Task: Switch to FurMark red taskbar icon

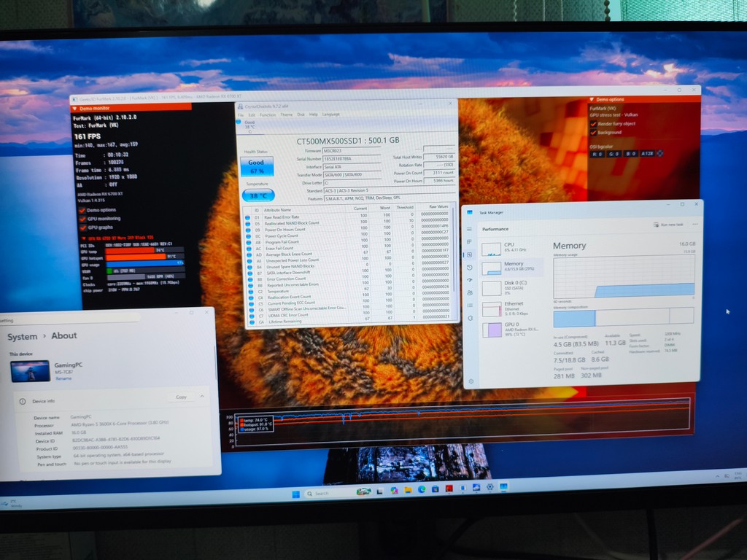Action: point(449,488)
